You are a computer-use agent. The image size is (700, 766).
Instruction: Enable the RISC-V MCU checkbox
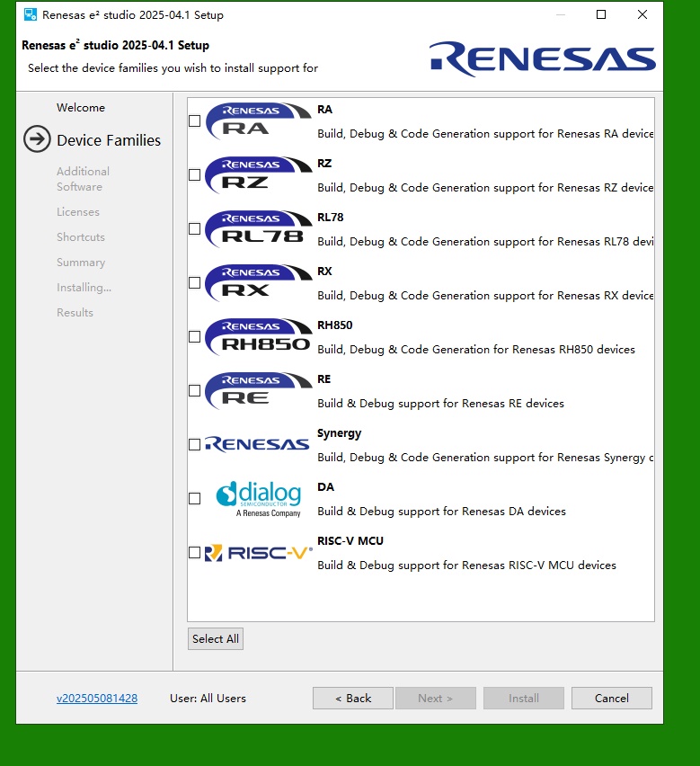click(194, 553)
